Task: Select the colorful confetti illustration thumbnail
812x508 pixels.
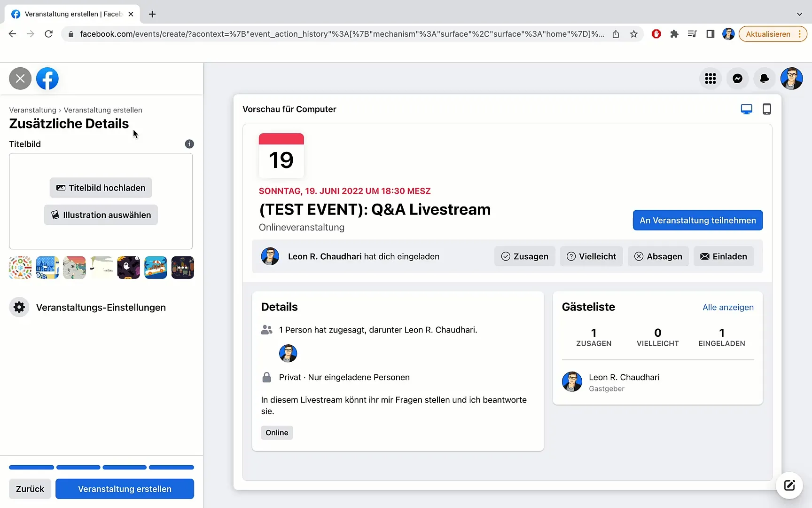Action: (x=21, y=268)
